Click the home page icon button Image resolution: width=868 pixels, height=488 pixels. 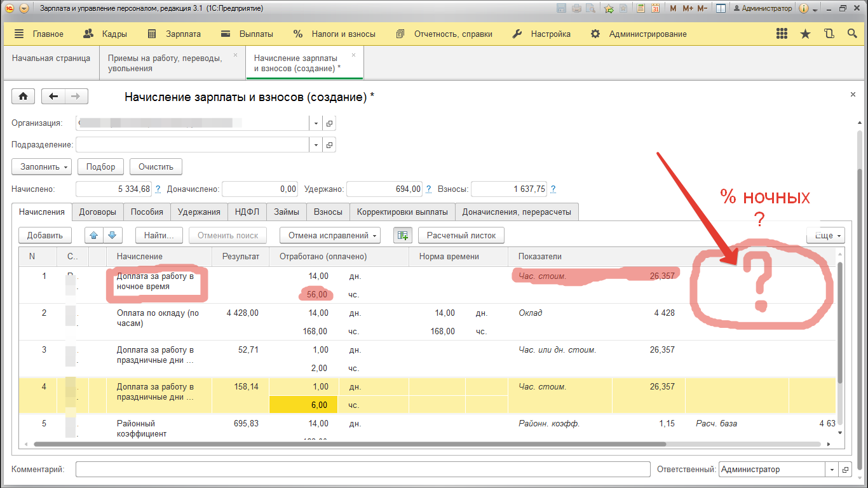pyautogui.click(x=23, y=96)
